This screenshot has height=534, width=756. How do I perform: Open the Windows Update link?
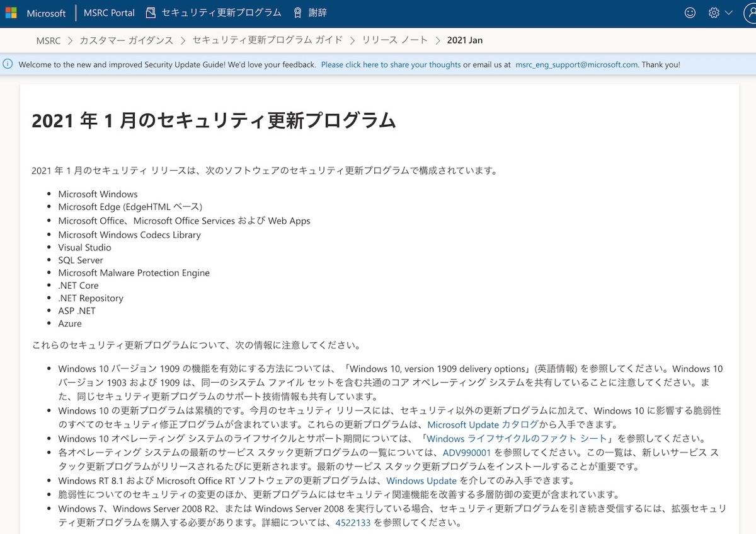coord(421,480)
